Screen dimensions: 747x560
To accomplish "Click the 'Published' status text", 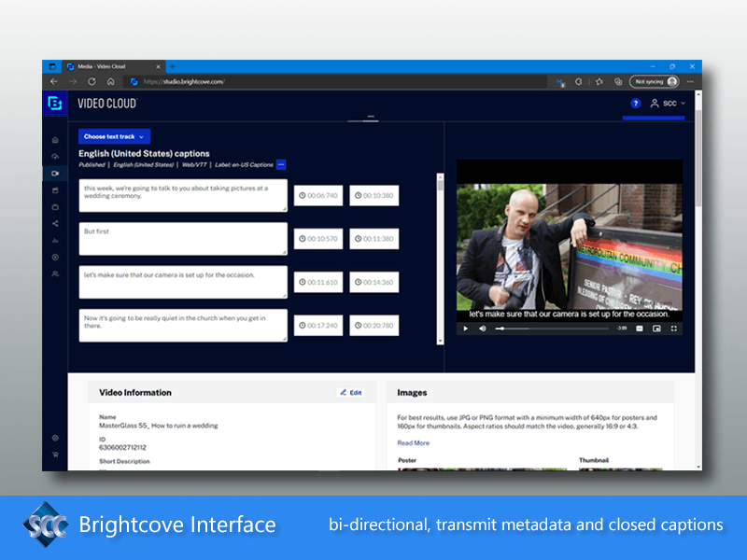I will [92, 165].
